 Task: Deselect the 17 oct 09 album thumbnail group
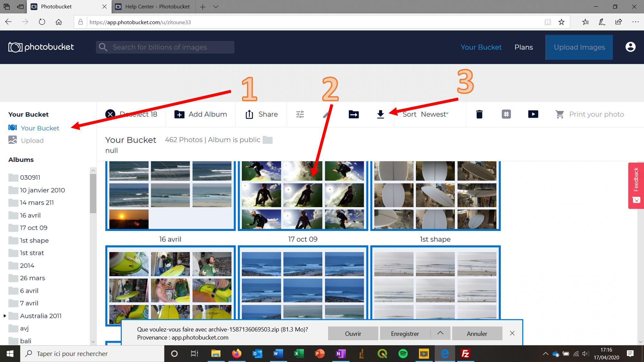[x=303, y=195]
